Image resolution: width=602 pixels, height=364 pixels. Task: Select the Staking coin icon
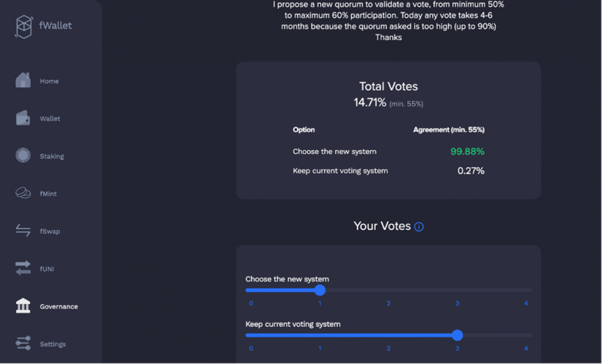click(x=23, y=156)
